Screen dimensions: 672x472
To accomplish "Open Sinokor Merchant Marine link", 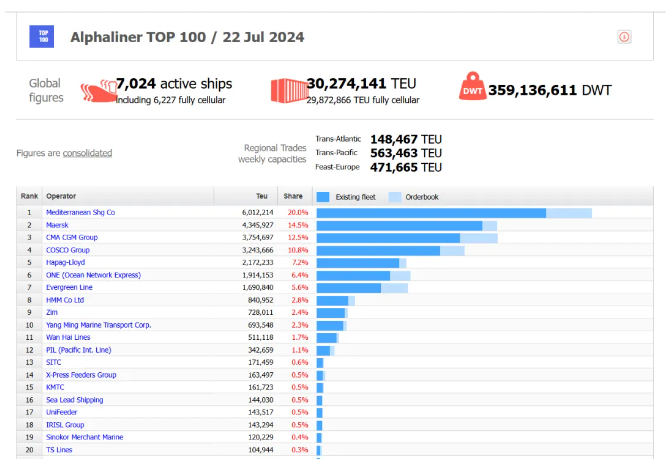I will [x=84, y=437].
